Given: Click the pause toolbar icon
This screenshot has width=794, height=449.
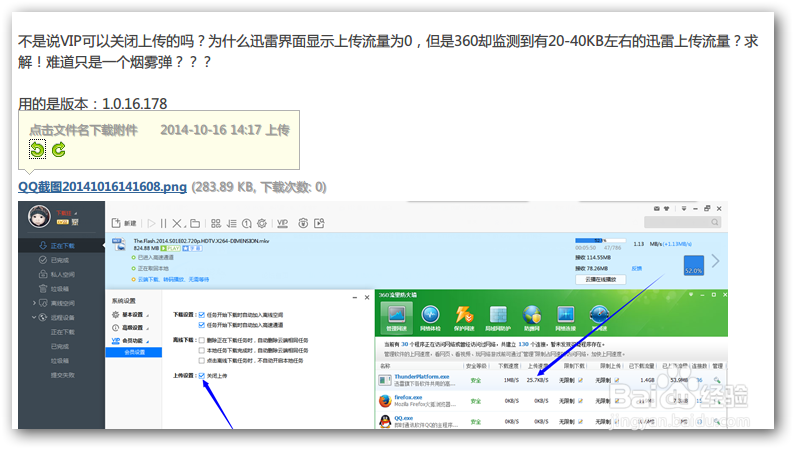Looking at the screenshot, I should tap(163, 223).
